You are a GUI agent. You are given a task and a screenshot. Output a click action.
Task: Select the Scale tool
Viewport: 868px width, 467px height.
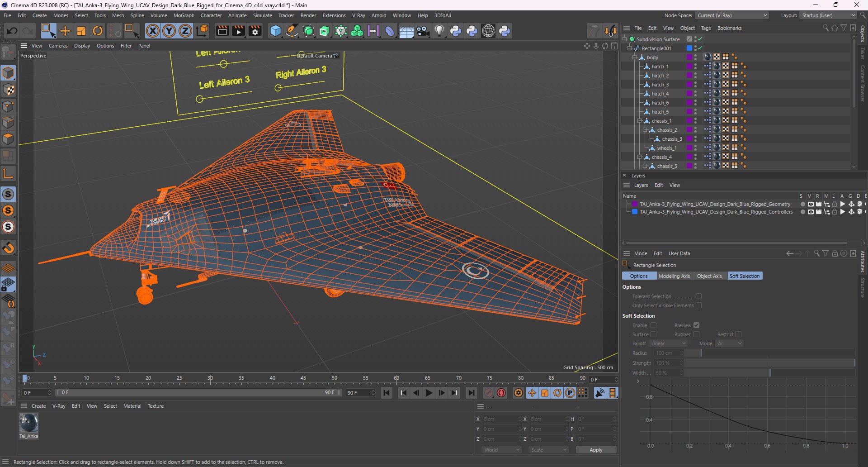point(81,31)
